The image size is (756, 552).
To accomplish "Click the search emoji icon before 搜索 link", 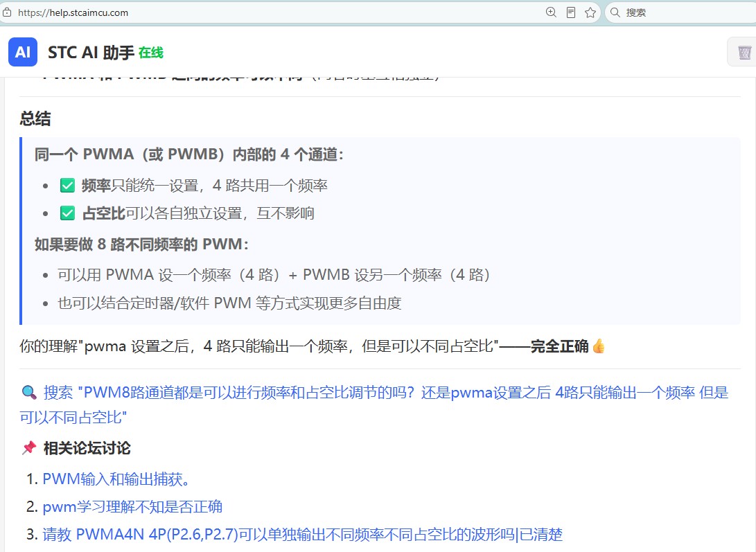I will click(x=29, y=393).
